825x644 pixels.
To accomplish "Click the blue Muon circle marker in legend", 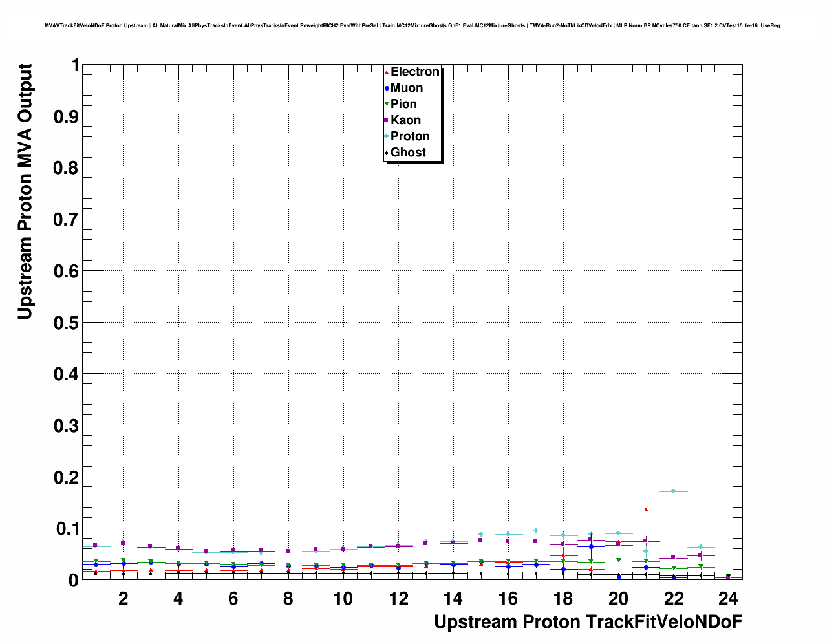I will click(x=387, y=89).
